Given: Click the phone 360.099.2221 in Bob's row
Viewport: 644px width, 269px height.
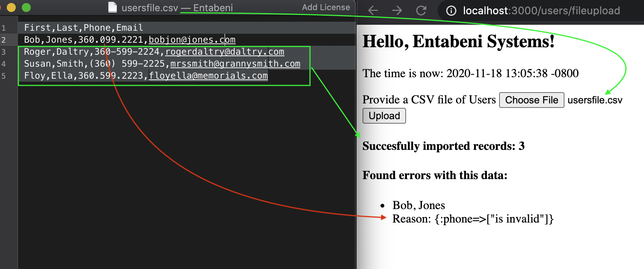Looking at the screenshot, I should coord(110,40).
